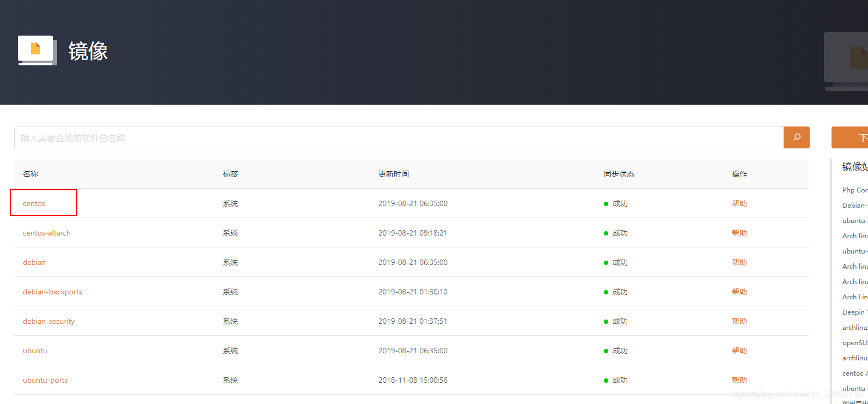Click green status dot in debian-backports row
The width and height of the screenshot is (868, 404).
[606, 292]
